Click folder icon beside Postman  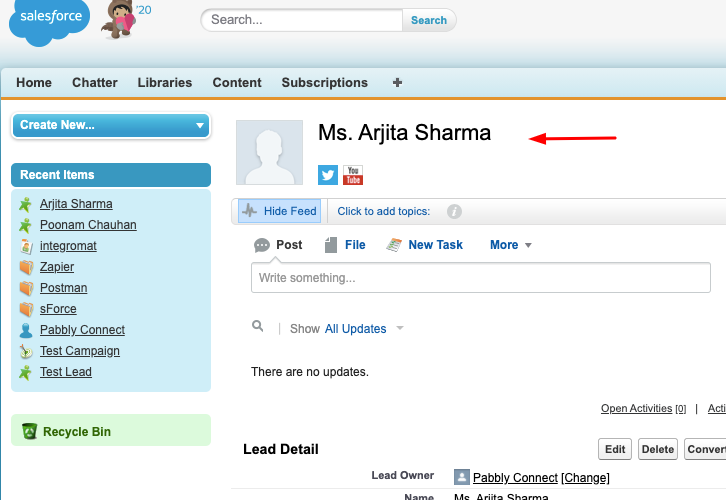(26, 288)
